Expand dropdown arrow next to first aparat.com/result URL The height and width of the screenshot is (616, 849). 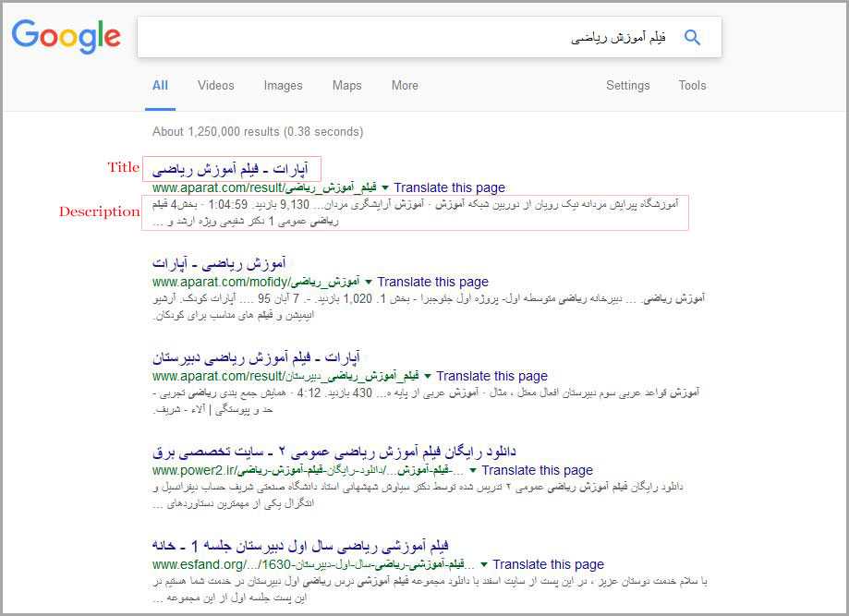coord(385,187)
